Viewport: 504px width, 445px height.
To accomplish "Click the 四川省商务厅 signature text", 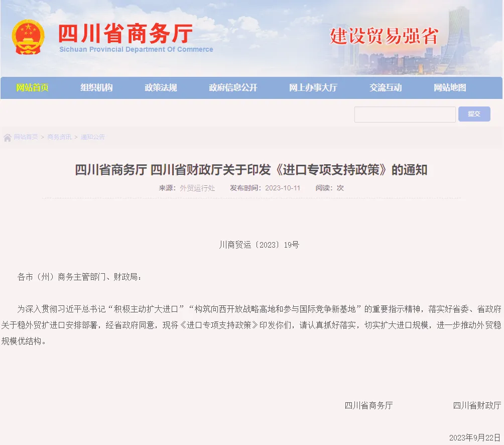I will click(368, 405).
